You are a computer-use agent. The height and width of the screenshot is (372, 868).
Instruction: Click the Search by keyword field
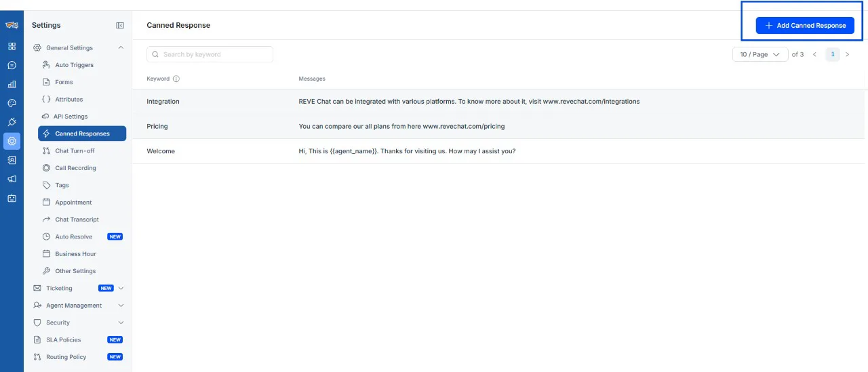click(x=210, y=54)
